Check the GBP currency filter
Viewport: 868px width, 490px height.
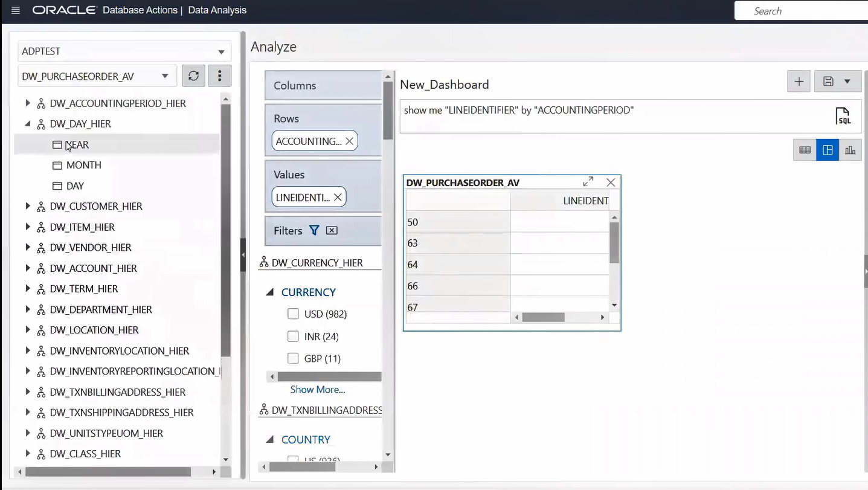(294, 358)
